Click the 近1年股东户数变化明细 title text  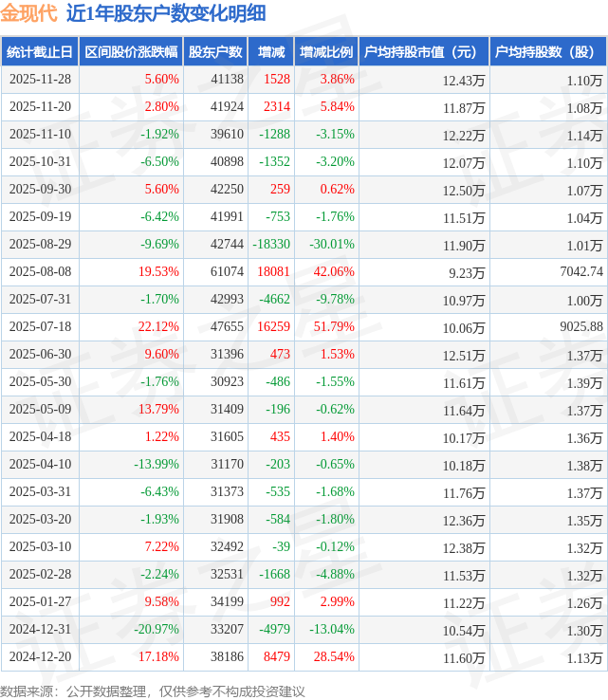pos(166,13)
